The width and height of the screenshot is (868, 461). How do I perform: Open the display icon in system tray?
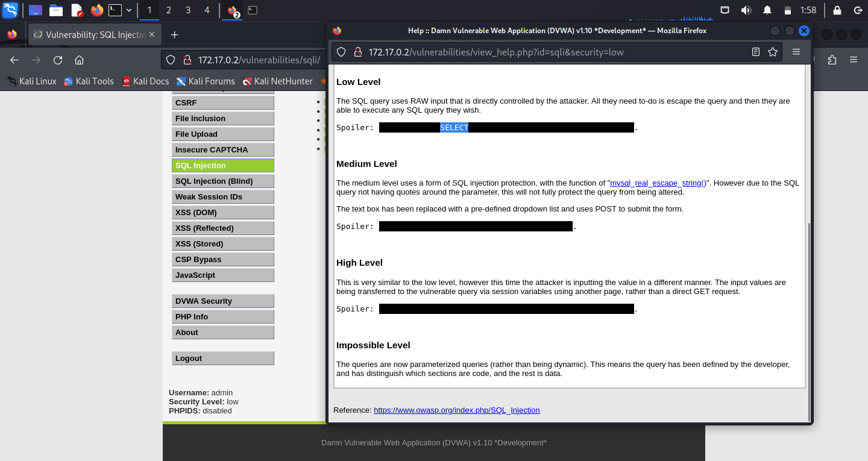(x=725, y=10)
